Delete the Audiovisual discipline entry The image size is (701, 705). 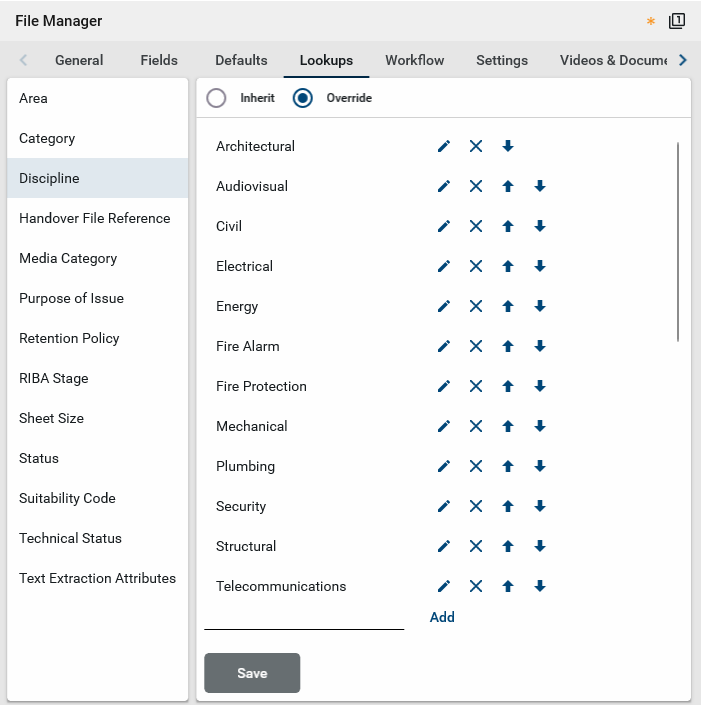[476, 187]
